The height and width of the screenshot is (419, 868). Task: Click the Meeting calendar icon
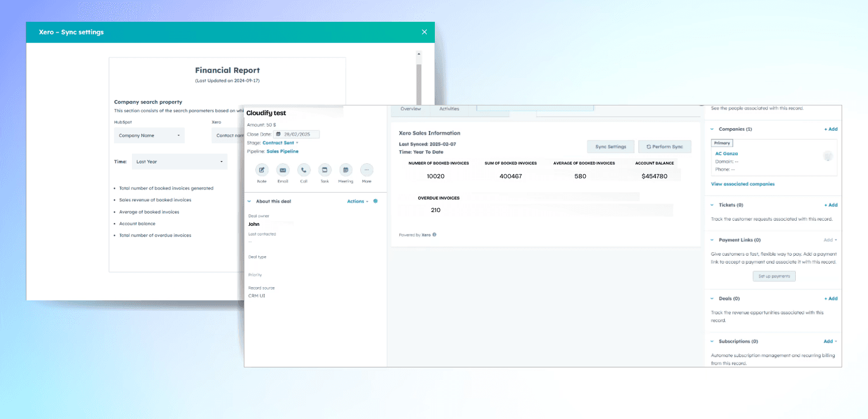(345, 170)
